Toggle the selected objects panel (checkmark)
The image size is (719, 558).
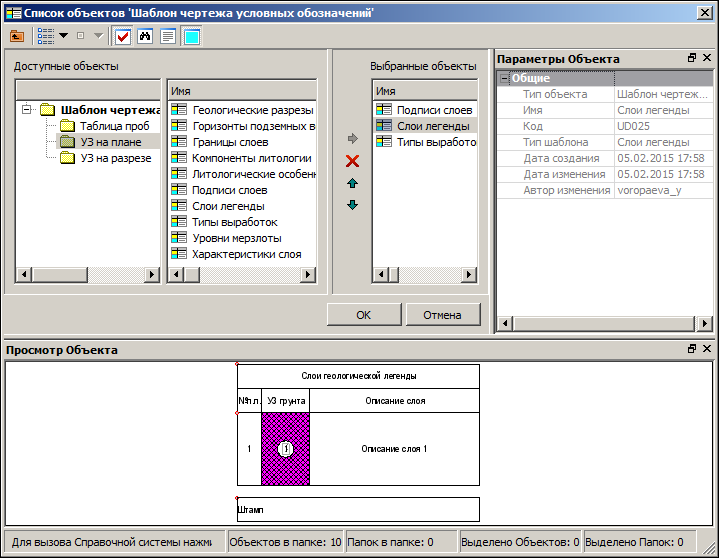123,36
